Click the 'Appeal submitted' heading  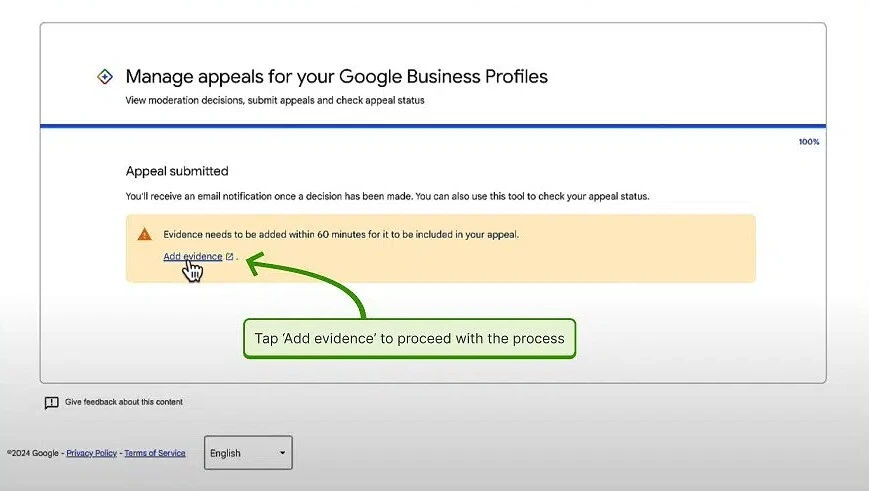pyautogui.click(x=177, y=171)
